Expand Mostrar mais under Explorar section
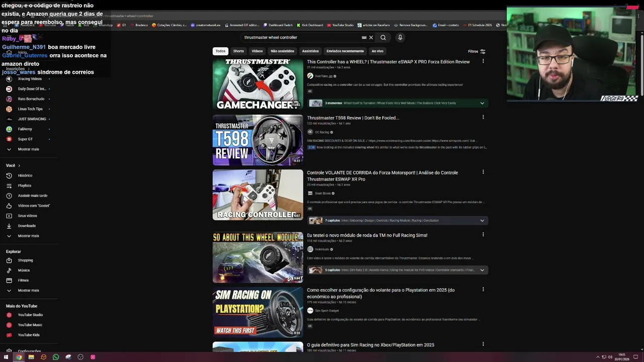 tap(28, 290)
